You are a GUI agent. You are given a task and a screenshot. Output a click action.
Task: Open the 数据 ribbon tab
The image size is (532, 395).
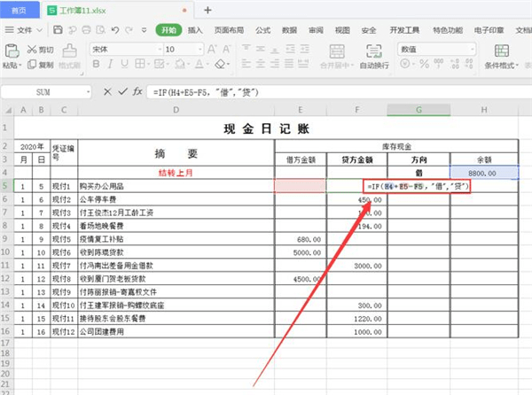pos(289,30)
